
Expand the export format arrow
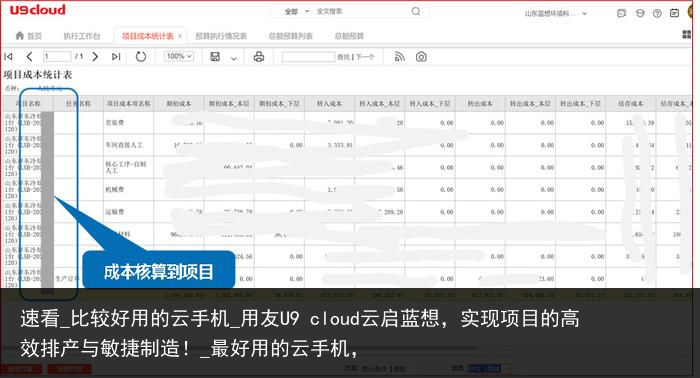pos(233,58)
